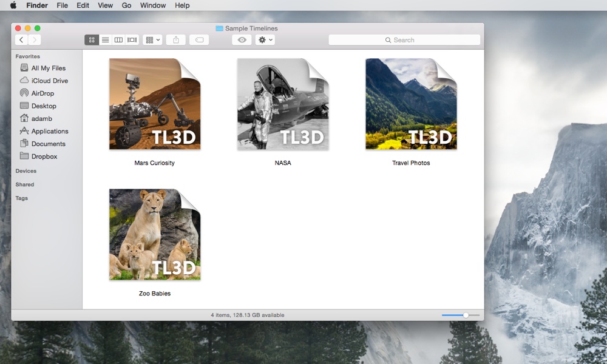Open the Edit menu
The height and width of the screenshot is (364, 607).
83,5
